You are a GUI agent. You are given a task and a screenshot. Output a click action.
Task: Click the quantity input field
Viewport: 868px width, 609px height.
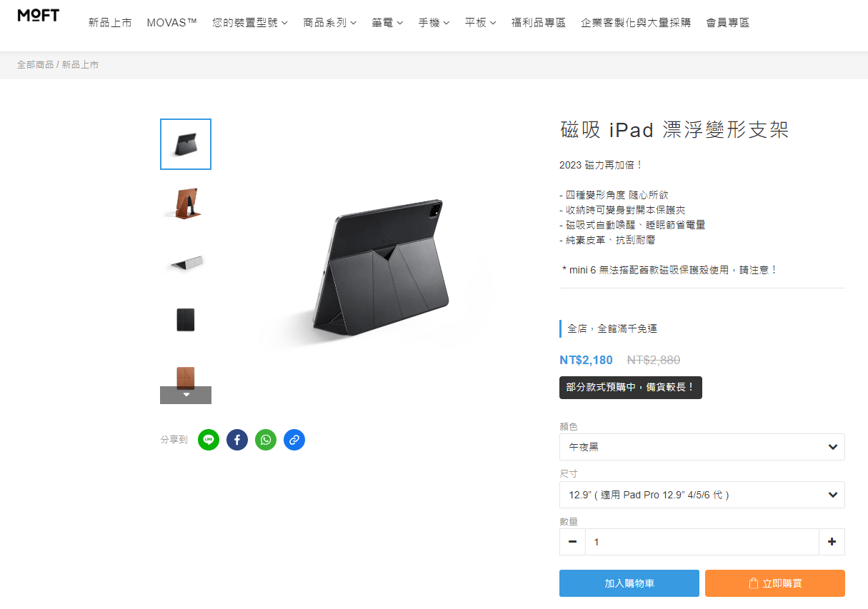coord(702,542)
